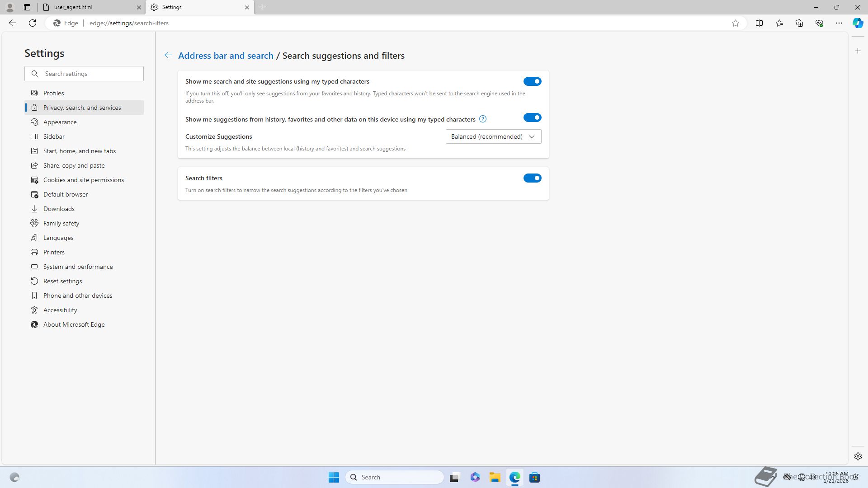Add this page to favorites star
The width and height of the screenshot is (868, 488).
pyautogui.click(x=736, y=23)
